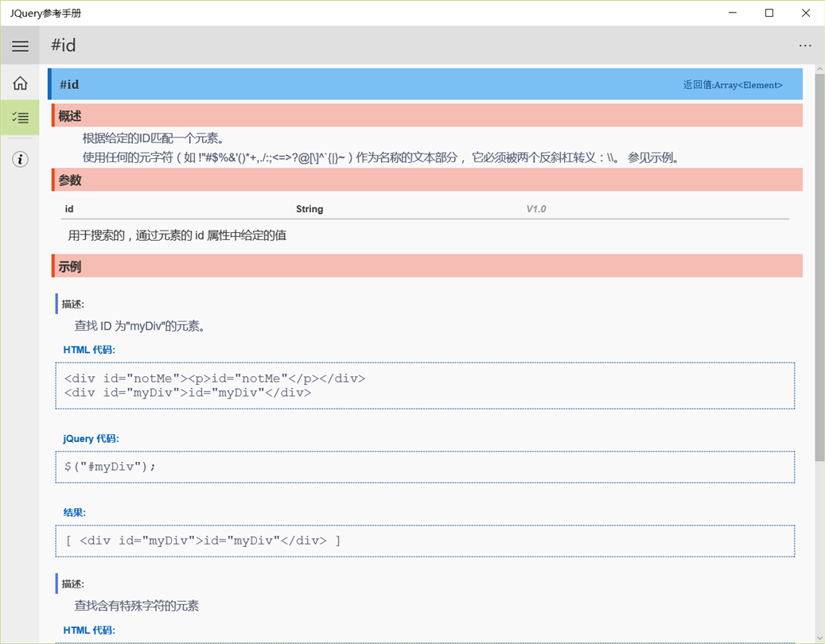825x644 pixels.
Task: Open the hamburger navigation menu
Action: pos(20,46)
